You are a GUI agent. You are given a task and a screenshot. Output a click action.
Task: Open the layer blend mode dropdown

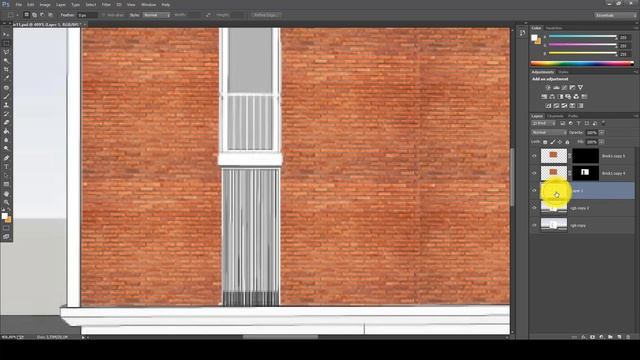coord(549,133)
